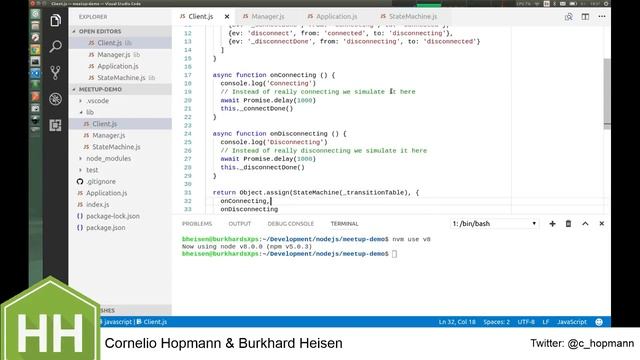
Task: Select Client.js in Open Editors list
Action: pos(120,43)
